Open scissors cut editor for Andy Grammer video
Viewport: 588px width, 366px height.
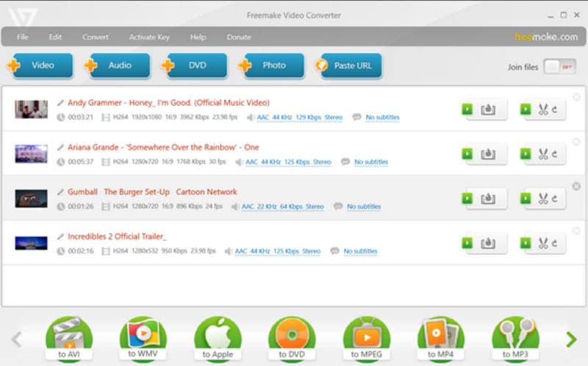point(545,110)
